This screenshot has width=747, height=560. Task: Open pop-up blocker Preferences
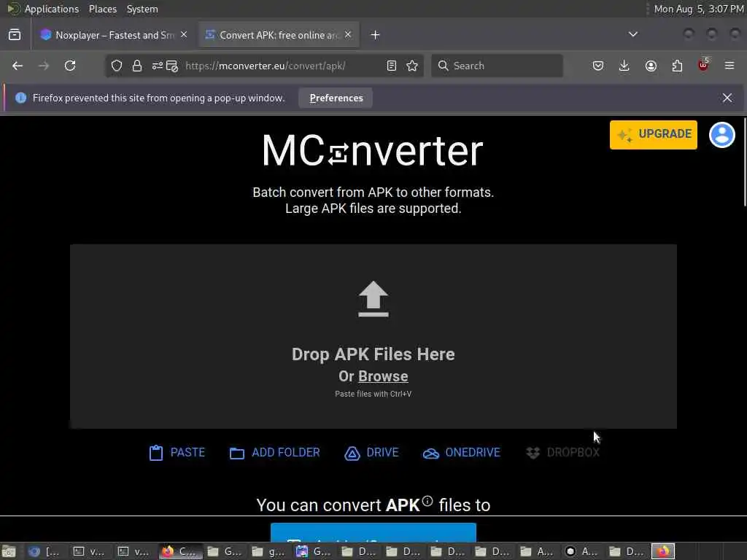tap(336, 98)
